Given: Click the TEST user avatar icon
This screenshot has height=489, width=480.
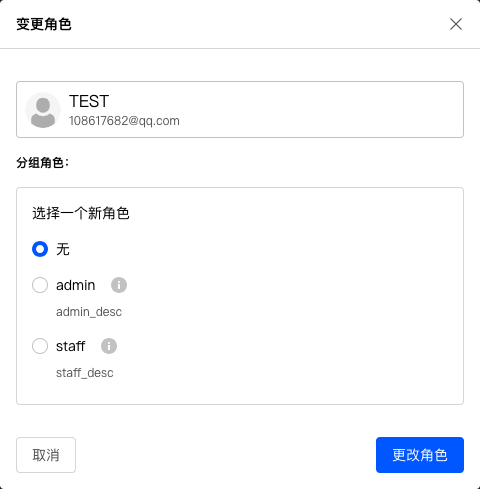Looking at the screenshot, I should [43, 110].
